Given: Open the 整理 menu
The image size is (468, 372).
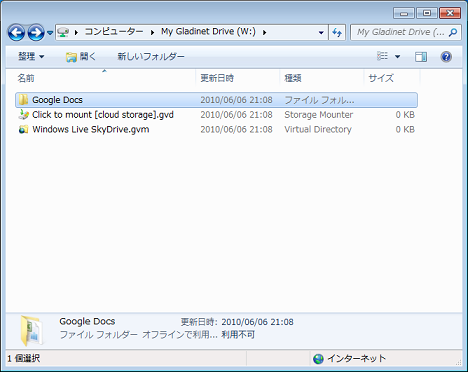Looking at the screenshot, I should (x=31, y=56).
